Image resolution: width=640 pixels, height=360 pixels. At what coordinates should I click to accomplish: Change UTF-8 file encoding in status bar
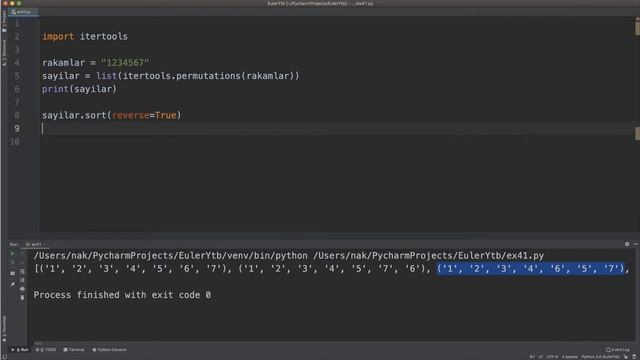(x=552, y=357)
